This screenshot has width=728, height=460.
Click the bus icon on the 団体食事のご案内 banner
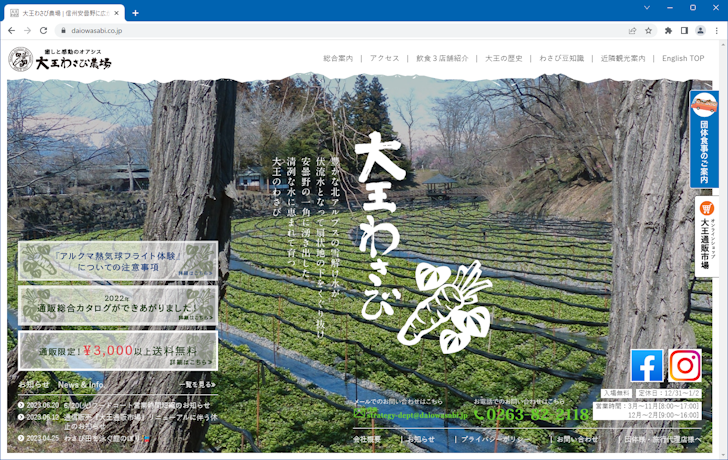pos(704,105)
